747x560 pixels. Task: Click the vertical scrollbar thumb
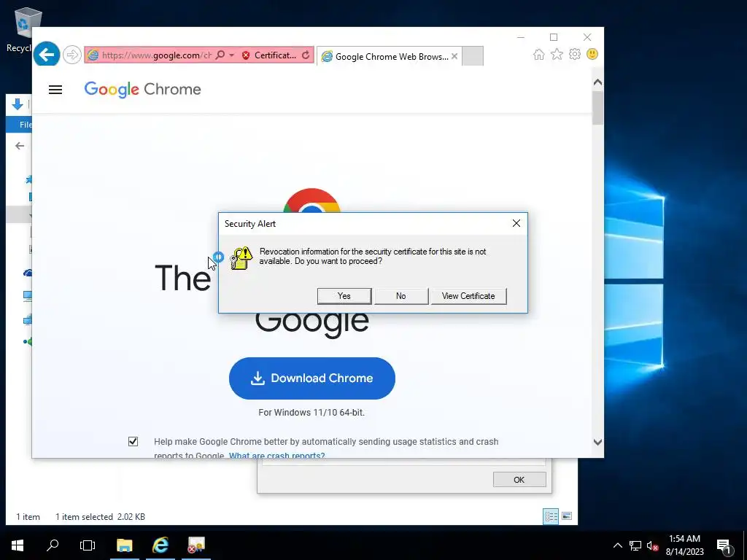tap(597, 108)
